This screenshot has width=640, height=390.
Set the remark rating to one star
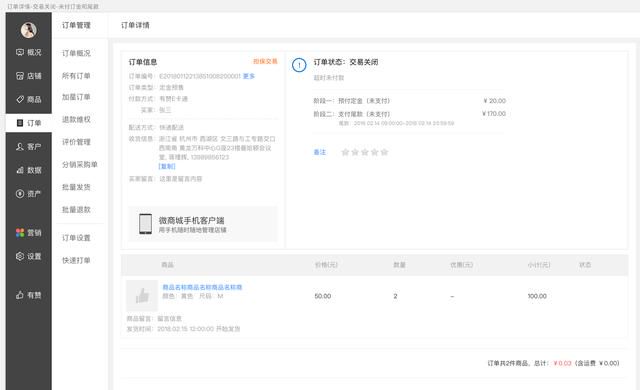coord(345,152)
